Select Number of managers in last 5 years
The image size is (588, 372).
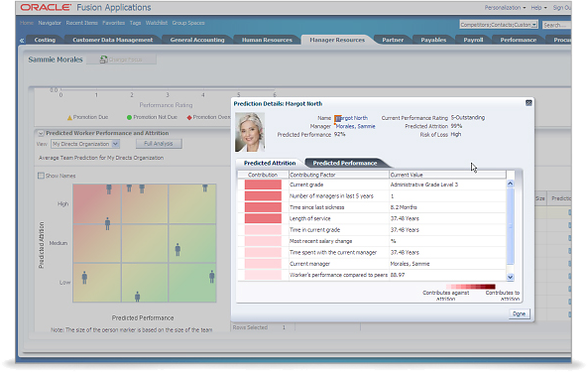click(372, 196)
